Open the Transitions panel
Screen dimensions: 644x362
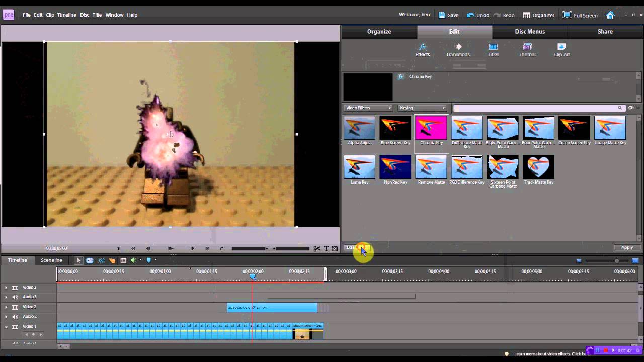pos(458,50)
